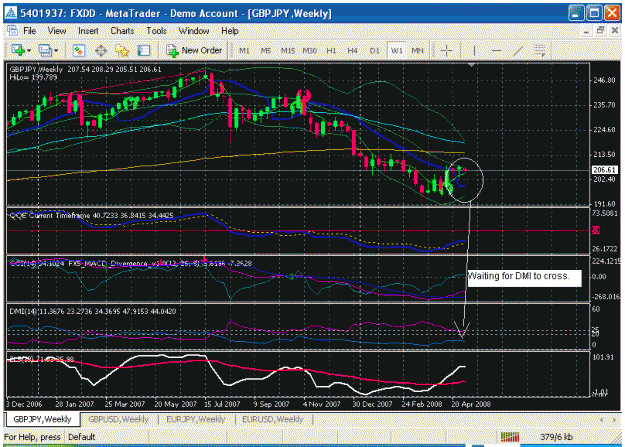The image size is (625, 447).
Task: Open the Help menu
Action: tap(230, 31)
